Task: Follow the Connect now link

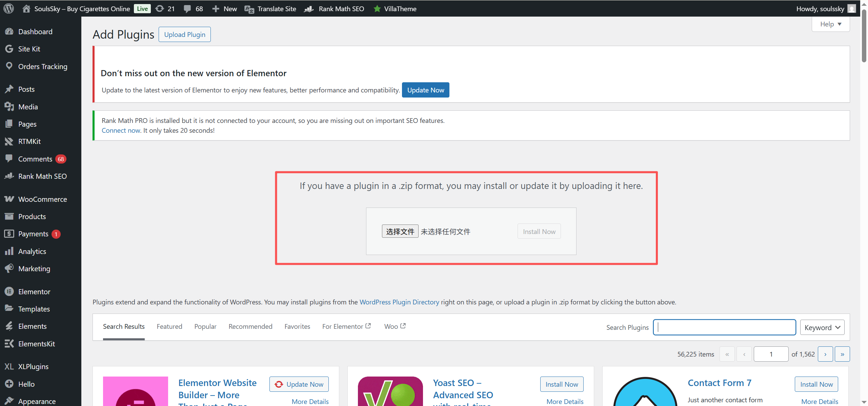Action: (121, 130)
